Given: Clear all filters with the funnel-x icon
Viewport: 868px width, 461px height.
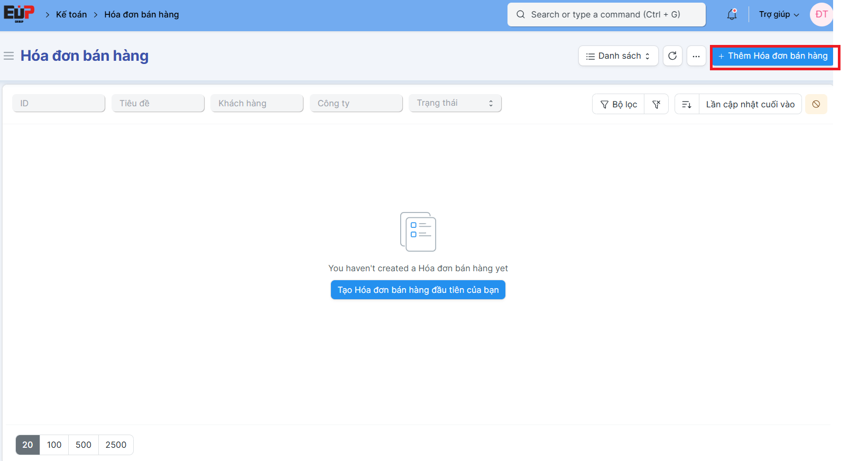Looking at the screenshot, I should [657, 104].
